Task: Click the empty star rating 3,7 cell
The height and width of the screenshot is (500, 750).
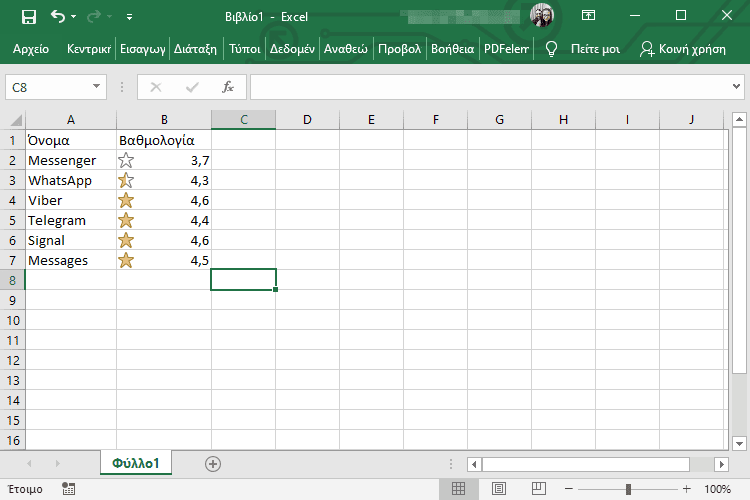Action: [164, 160]
